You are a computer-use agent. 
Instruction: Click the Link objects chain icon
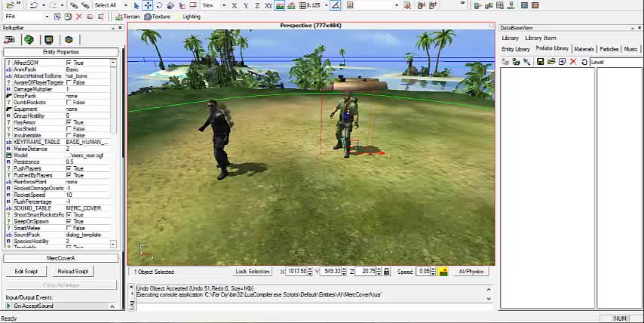(73, 5)
